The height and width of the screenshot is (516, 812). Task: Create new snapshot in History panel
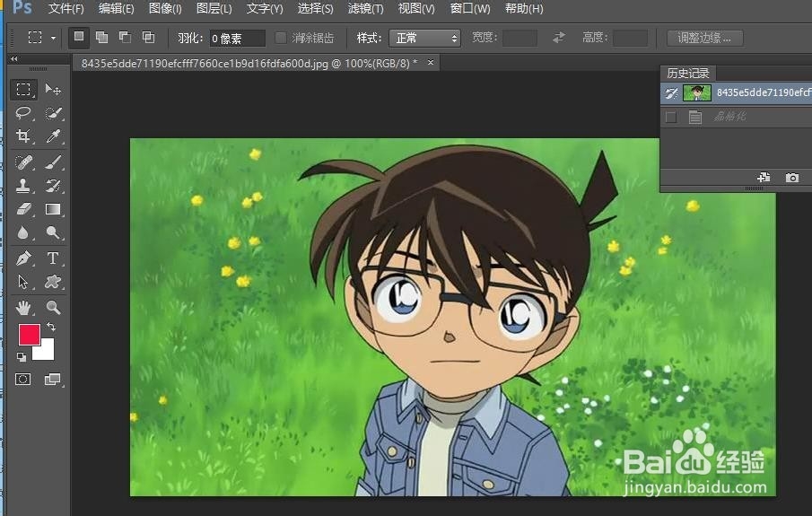click(x=791, y=177)
